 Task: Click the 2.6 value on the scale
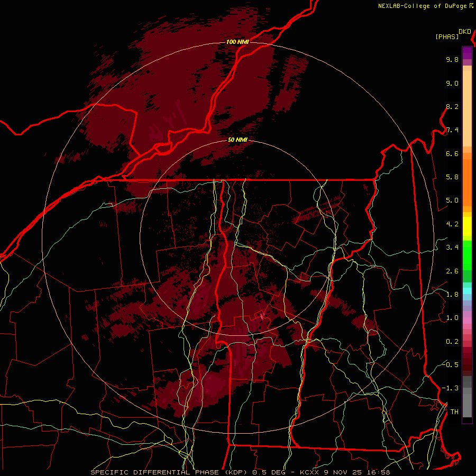(452, 271)
